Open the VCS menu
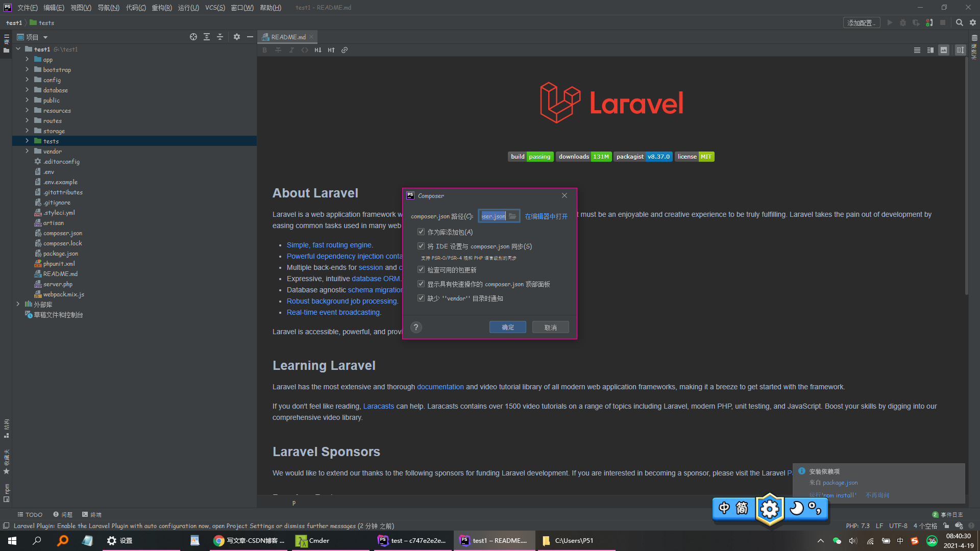The image size is (980, 551). 215,8
